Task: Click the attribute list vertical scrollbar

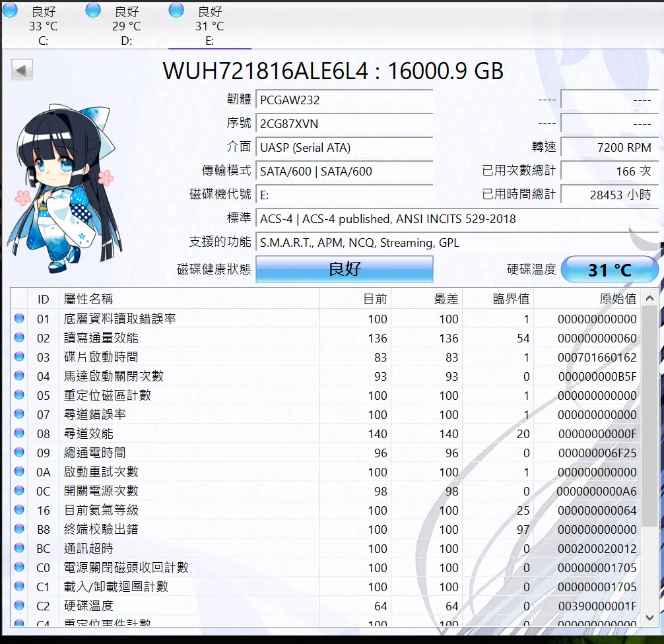Action: [649, 429]
